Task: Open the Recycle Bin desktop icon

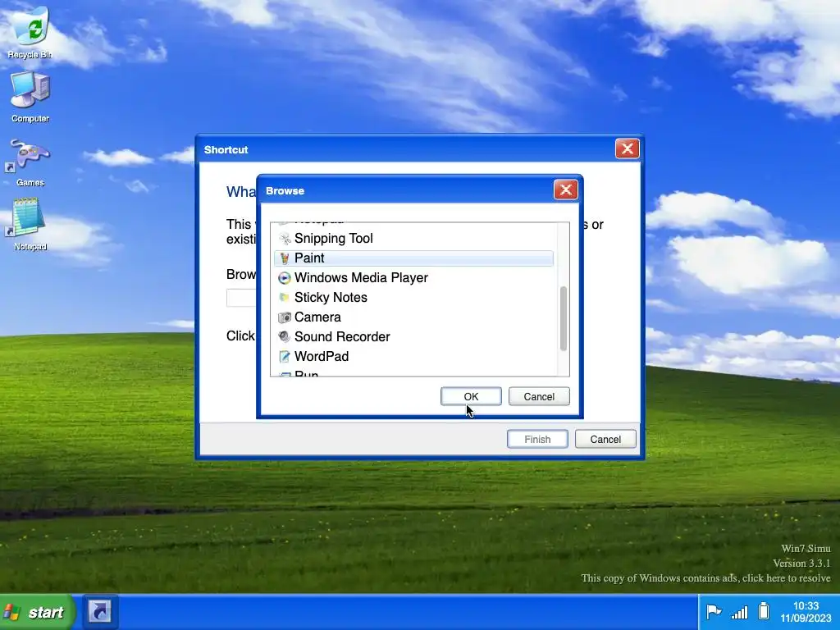Action: (x=30, y=32)
